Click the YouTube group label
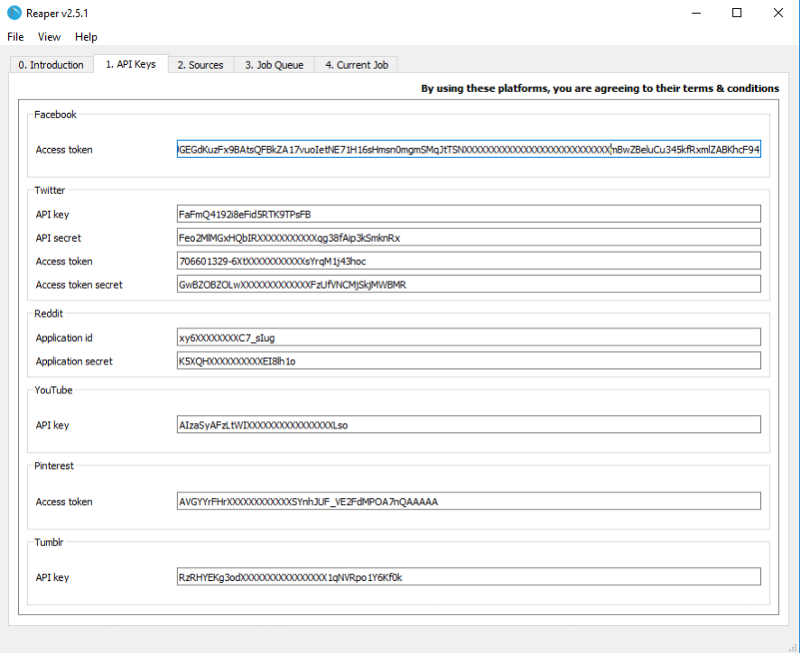The image size is (800, 653). (x=53, y=390)
